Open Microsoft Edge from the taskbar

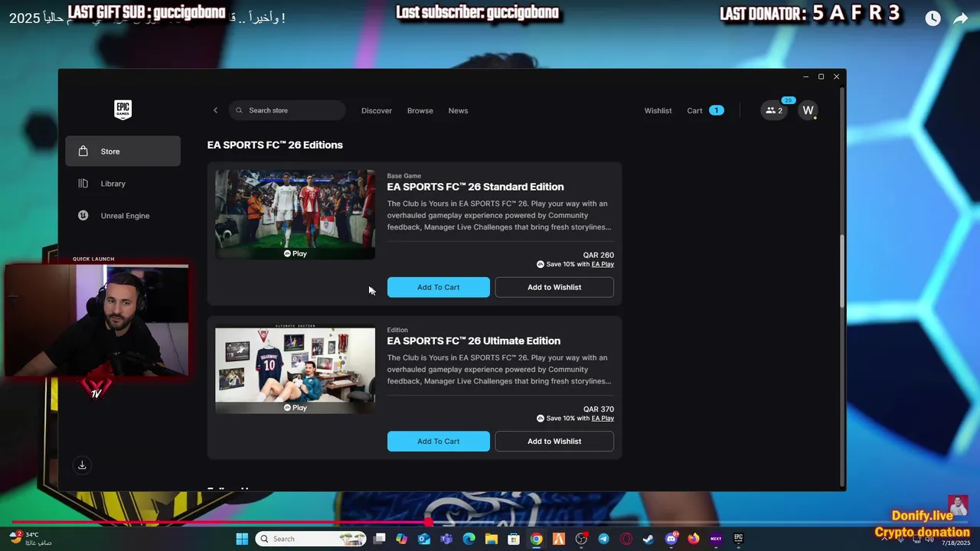(x=469, y=539)
